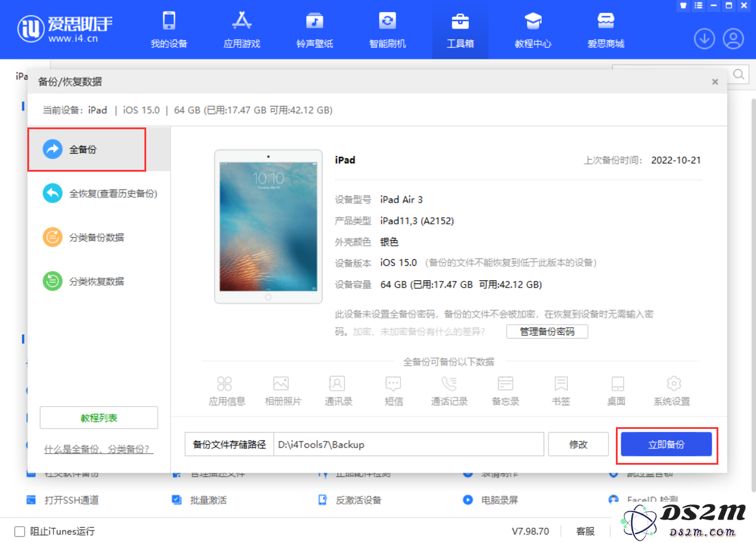Switch to 铃声壁纸 tab
The width and height of the screenshot is (756, 543).
click(314, 30)
